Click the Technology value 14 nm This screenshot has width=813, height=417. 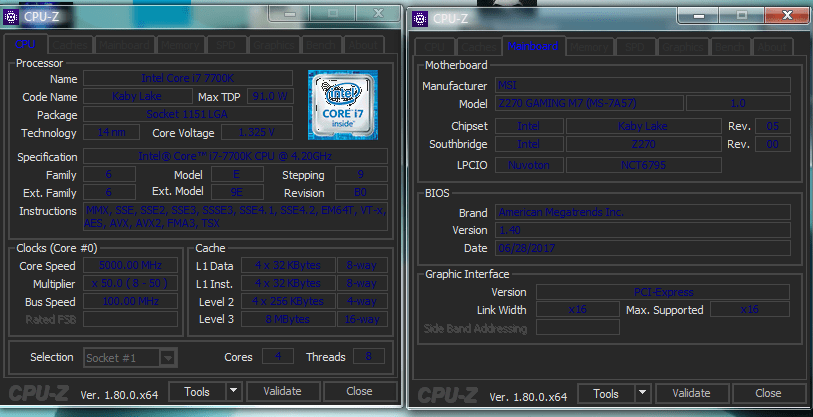pyautogui.click(x=111, y=132)
